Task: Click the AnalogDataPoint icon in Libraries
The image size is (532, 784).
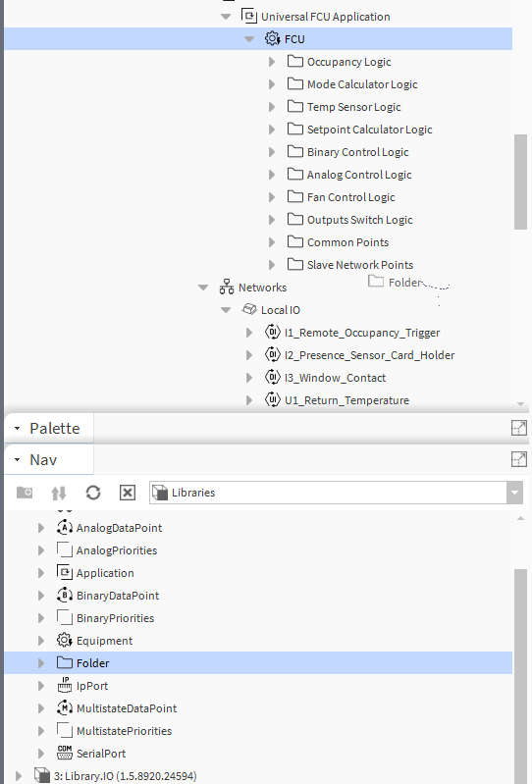Action: (x=65, y=527)
